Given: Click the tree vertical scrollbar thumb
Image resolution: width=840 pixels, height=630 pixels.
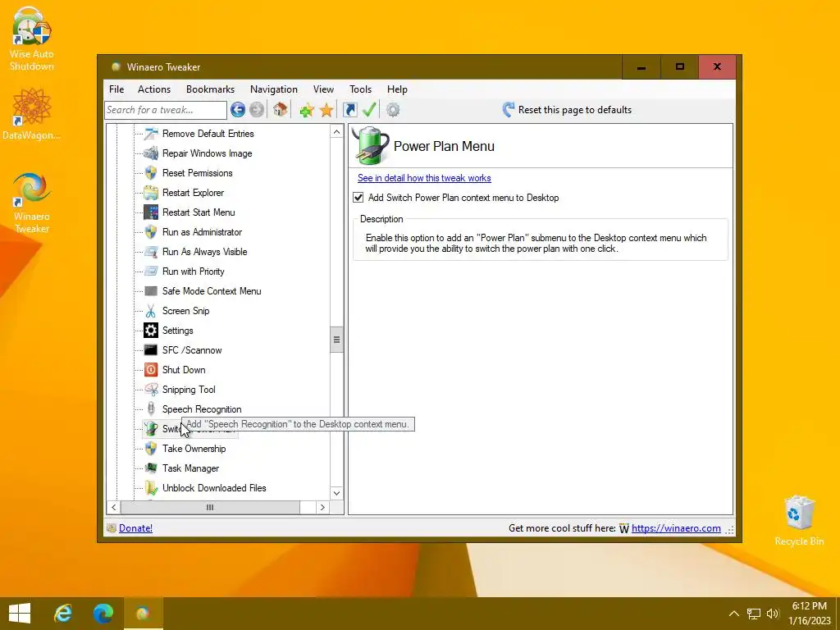Looking at the screenshot, I should click(x=336, y=340).
